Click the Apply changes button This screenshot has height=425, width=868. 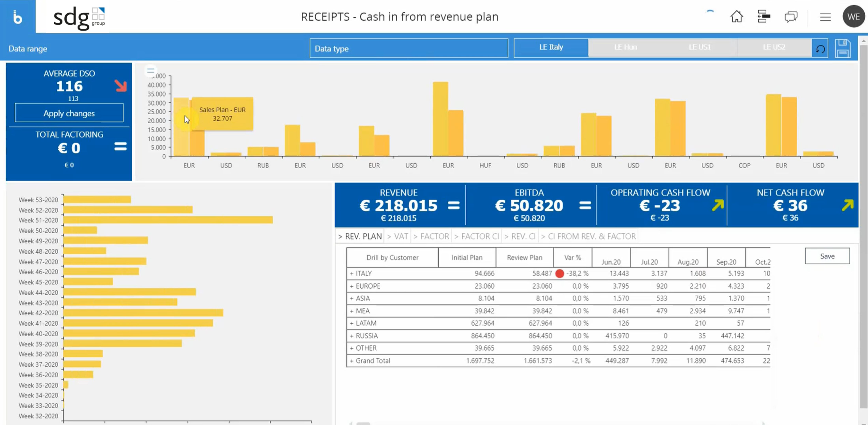pos(69,113)
